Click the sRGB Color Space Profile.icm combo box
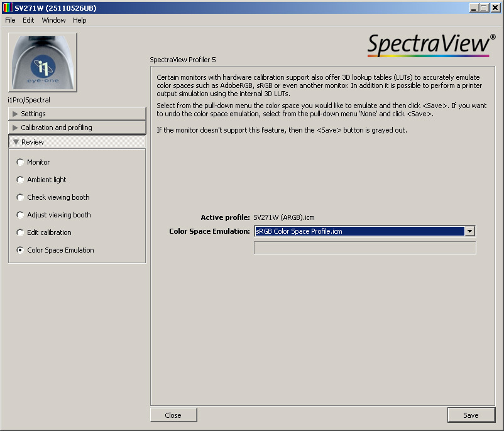The image size is (504, 431). (365, 231)
